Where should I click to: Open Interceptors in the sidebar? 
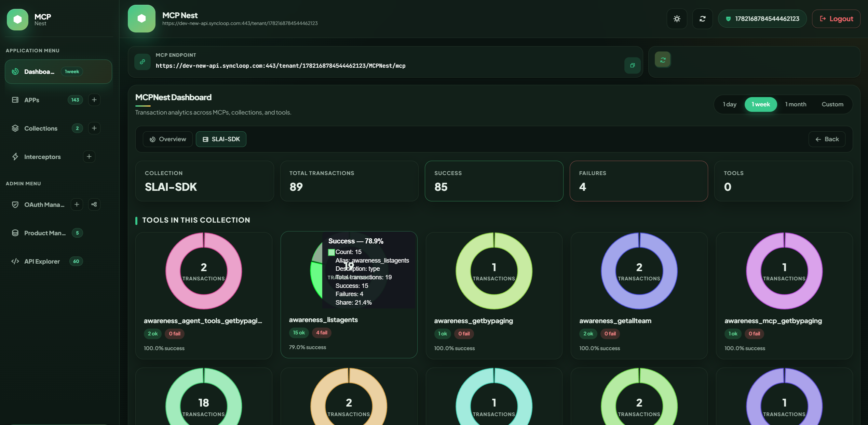pyautogui.click(x=42, y=157)
